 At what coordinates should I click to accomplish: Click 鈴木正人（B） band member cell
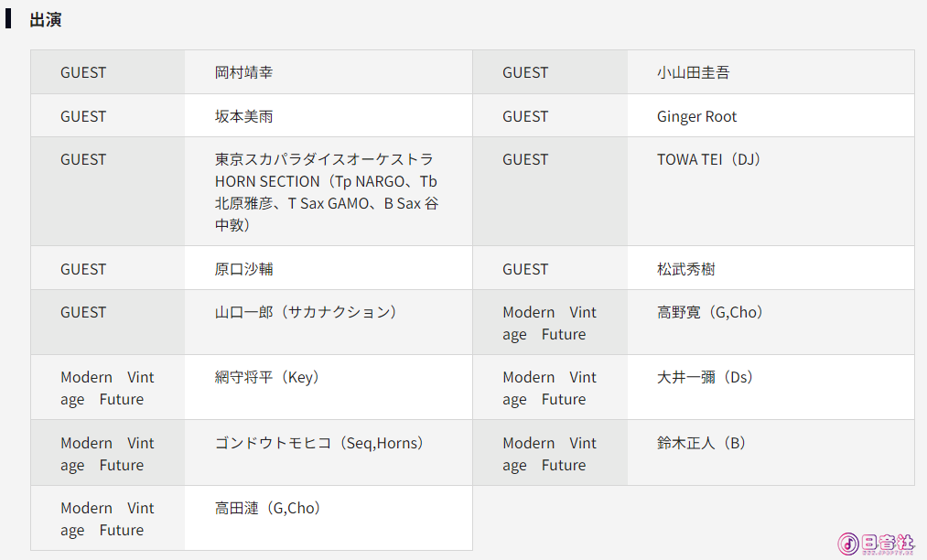[771, 453]
